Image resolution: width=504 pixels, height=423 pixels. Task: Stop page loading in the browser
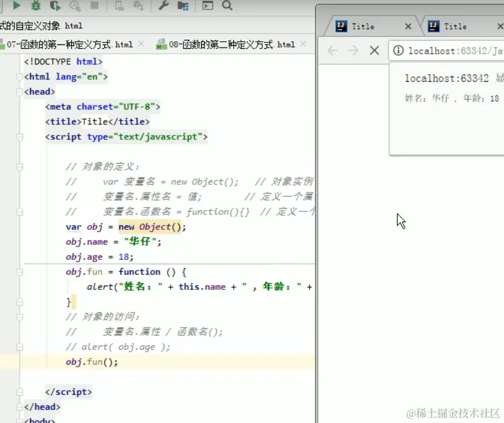(x=375, y=51)
